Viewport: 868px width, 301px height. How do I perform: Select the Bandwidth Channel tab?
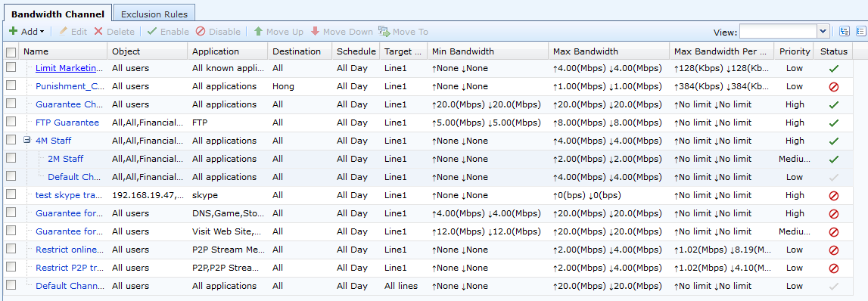(58, 14)
